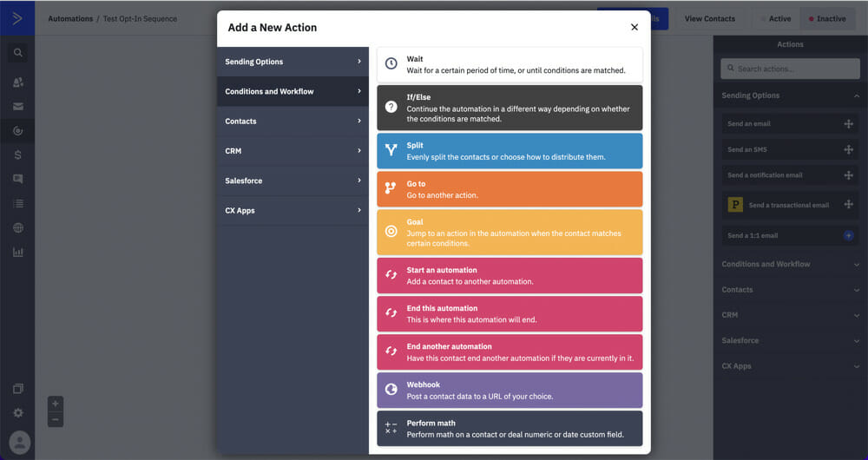Expand Conditions and Workflow in Actions panel
The width and height of the screenshot is (868, 460).
point(790,264)
